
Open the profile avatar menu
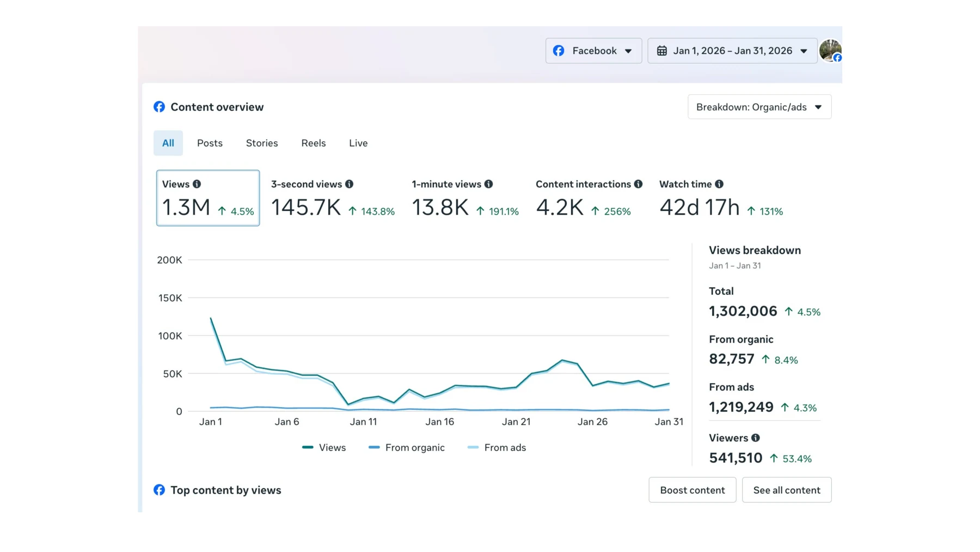[830, 51]
